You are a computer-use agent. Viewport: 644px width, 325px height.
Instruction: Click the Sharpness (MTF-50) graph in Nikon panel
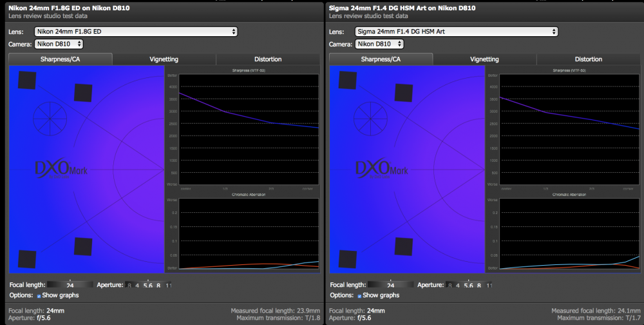(x=249, y=130)
